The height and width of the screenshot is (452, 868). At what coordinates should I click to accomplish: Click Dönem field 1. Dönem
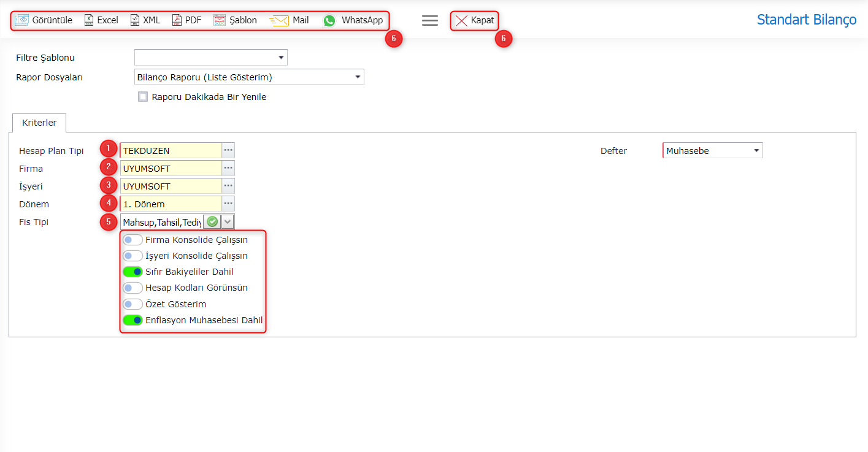(x=171, y=204)
